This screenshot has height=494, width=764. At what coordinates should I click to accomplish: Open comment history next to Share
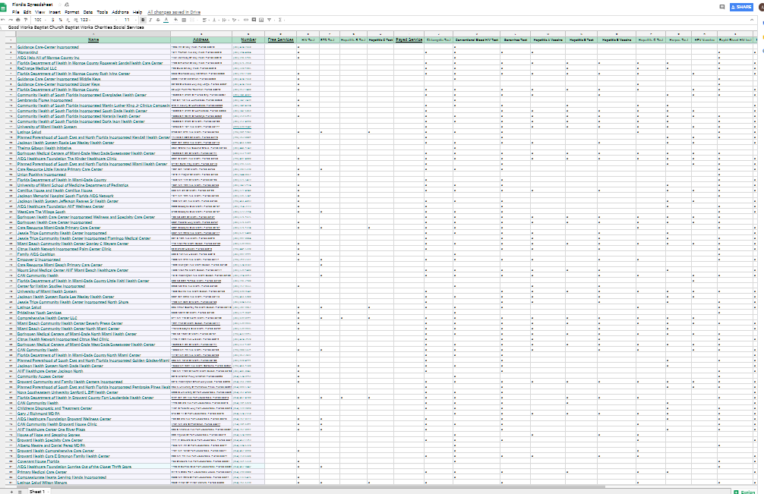click(722, 7)
